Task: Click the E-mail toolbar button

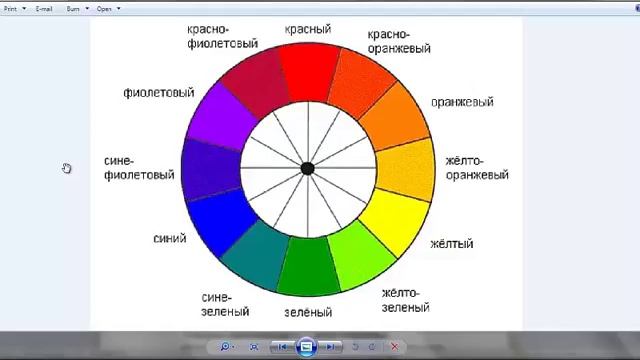Action: coord(44,9)
